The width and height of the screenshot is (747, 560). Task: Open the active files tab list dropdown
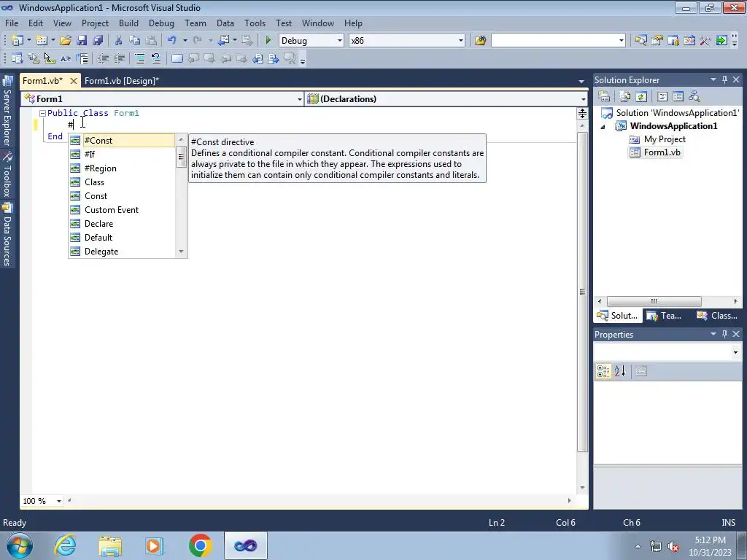coord(581,82)
